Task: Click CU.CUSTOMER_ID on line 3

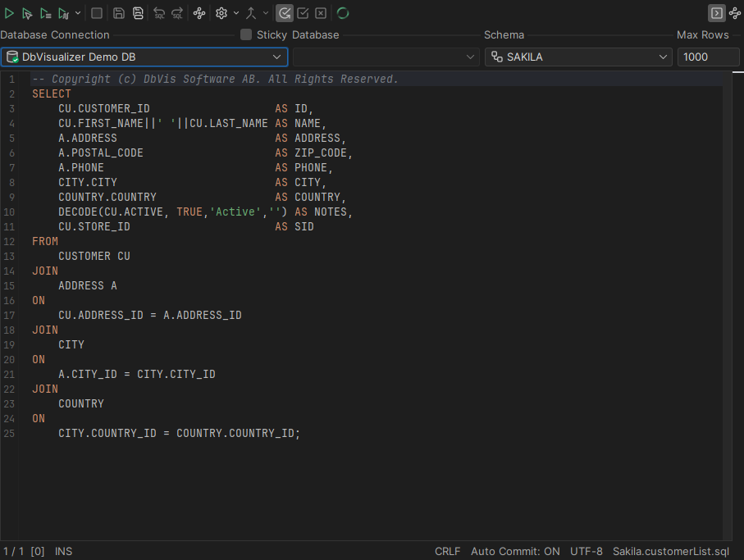Action: (104, 108)
